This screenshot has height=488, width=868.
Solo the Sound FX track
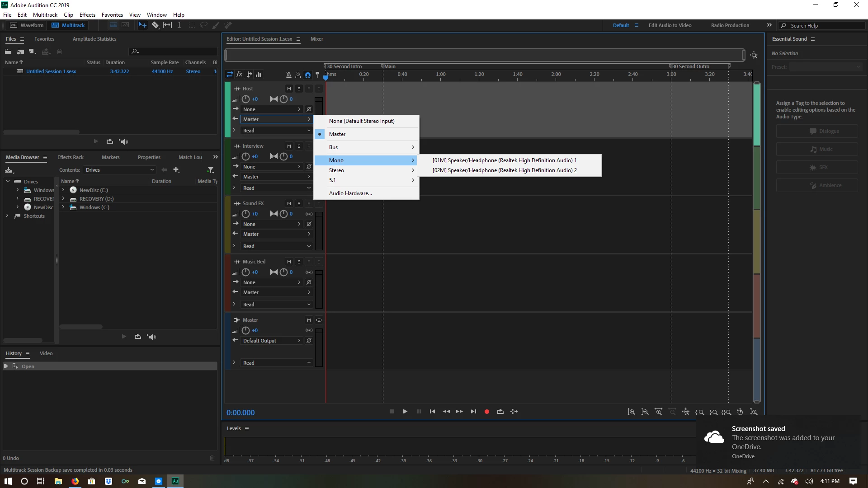[x=299, y=203]
